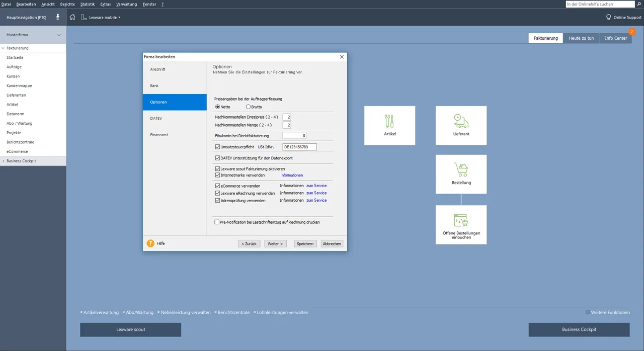644x351 pixels.
Task: Click the Abbrechen button
Action: (332, 243)
